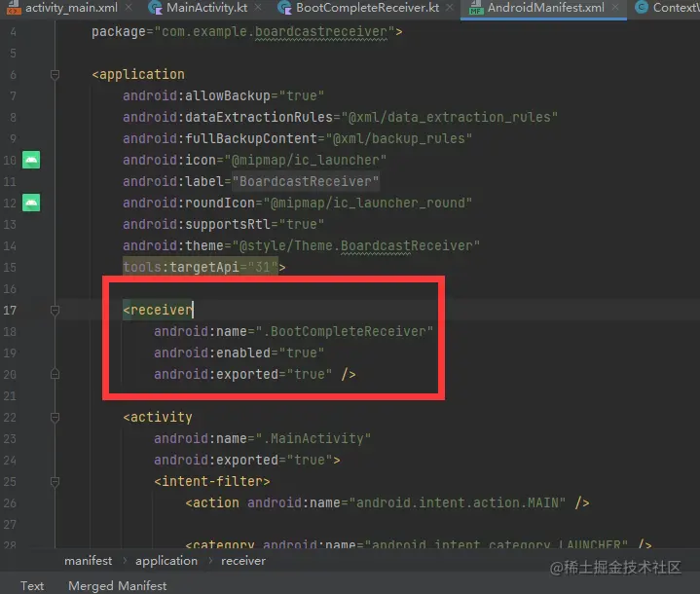Click activity's android:exported="true" on line 24
700x594 pixels.
242,460
